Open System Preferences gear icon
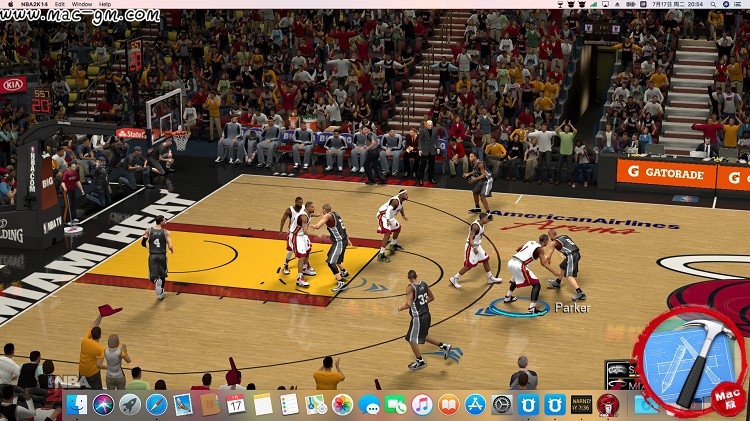This screenshot has width=750, height=421. click(x=501, y=405)
